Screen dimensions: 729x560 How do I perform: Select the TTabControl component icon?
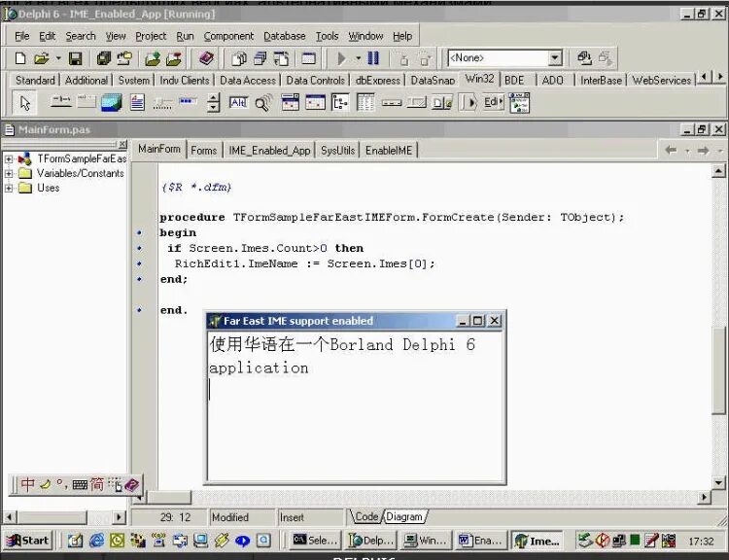[x=61, y=102]
